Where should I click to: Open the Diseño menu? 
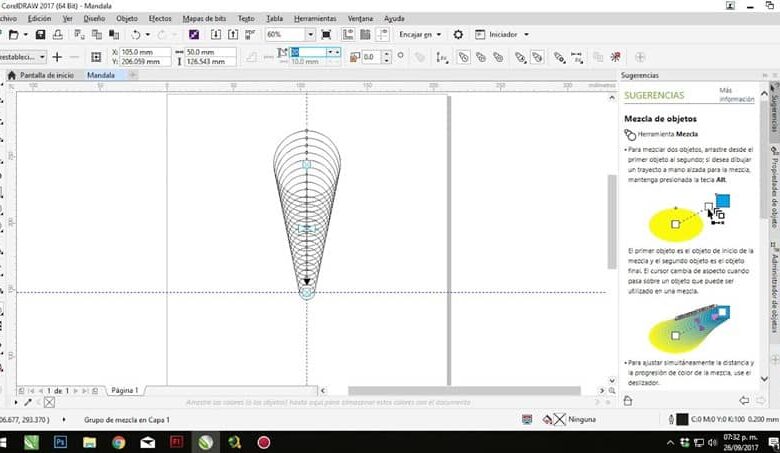94,18
